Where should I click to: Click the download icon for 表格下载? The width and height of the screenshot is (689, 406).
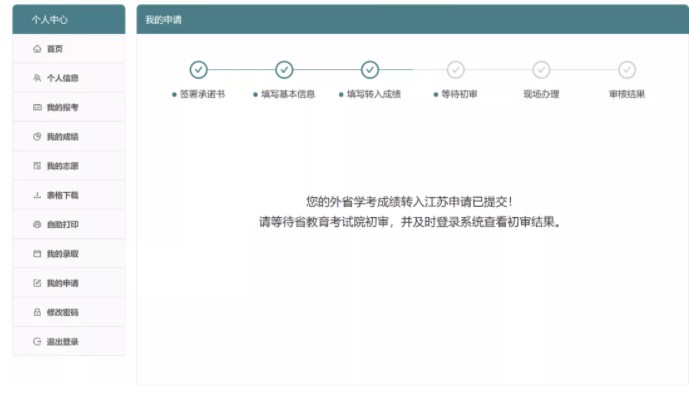37,195
